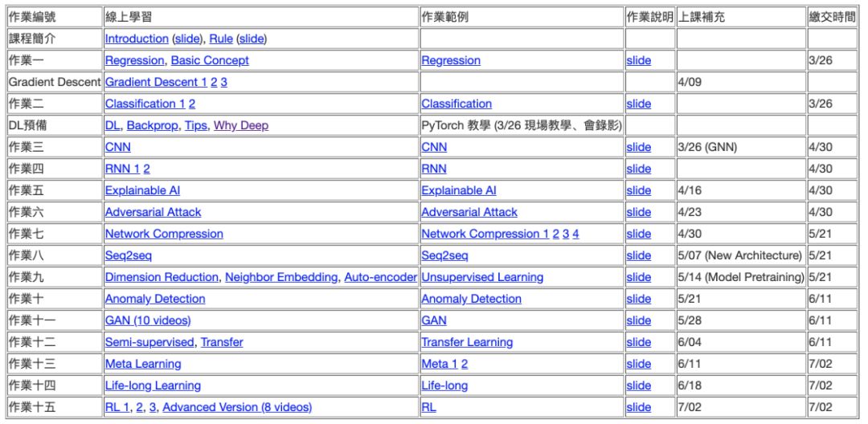The image size is (868, 424).
Task: Open CNN link in 作業範例 column
Action: coord(434,147)
